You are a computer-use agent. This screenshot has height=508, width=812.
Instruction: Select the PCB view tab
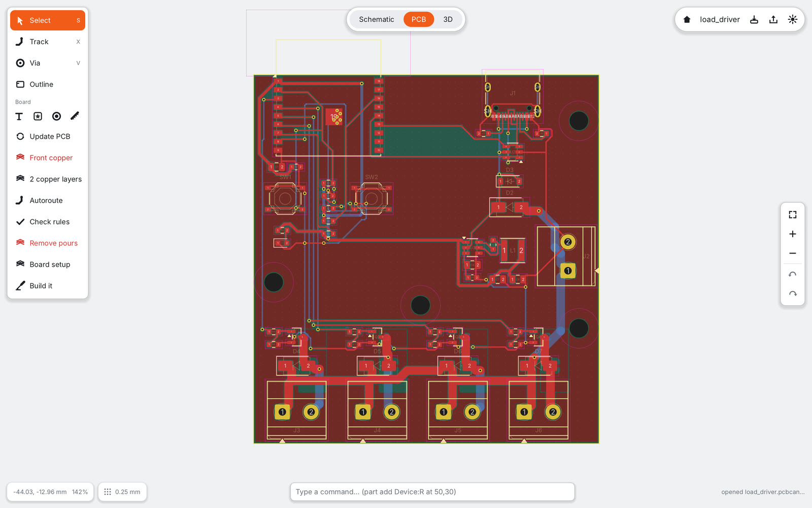419,19
